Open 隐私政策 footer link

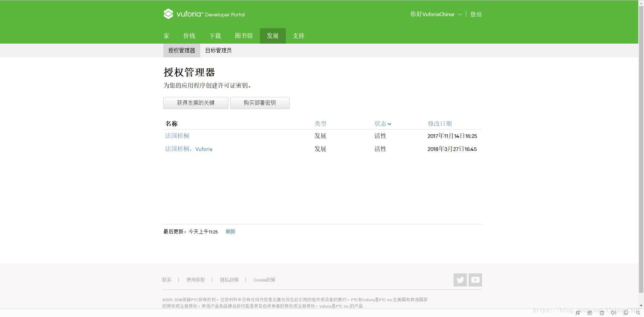point(229,280)
